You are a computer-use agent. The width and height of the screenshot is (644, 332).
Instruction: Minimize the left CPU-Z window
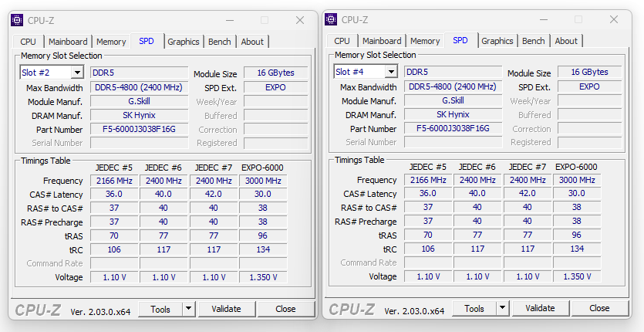pyautogui.click(x=230, y=20)
